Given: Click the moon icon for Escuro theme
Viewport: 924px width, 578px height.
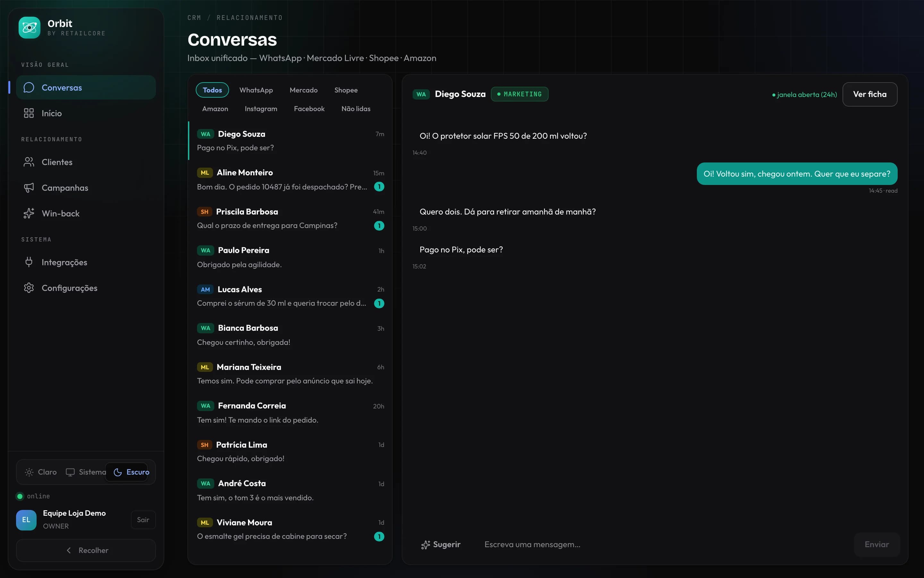Looking at the screenshot, I should click(x=118, y=472).
